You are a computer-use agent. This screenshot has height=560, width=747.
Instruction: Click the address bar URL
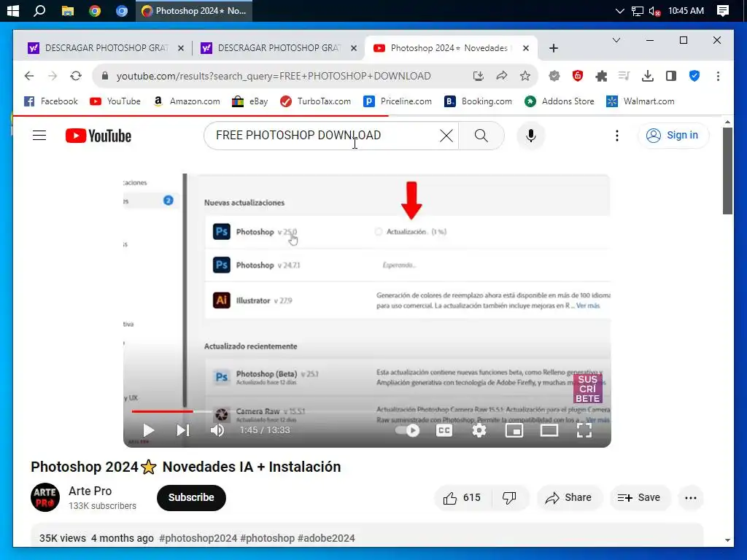274,76
